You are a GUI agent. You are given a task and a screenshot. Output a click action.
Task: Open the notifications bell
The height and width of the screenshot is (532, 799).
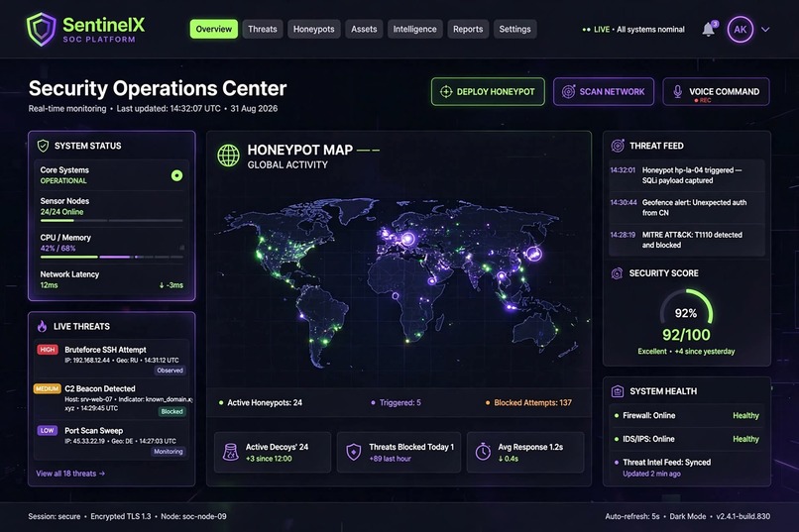[x=709, y=29]
